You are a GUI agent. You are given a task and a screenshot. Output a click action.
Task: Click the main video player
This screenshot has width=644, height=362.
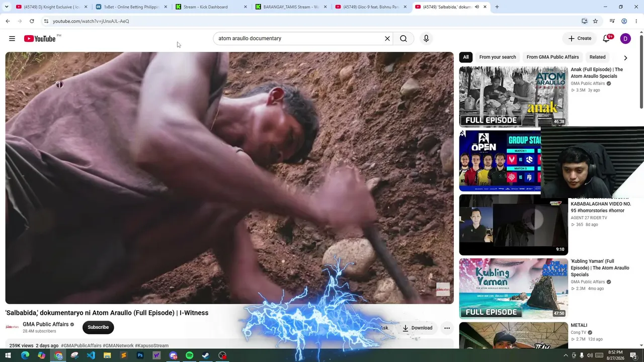(229, 178)
